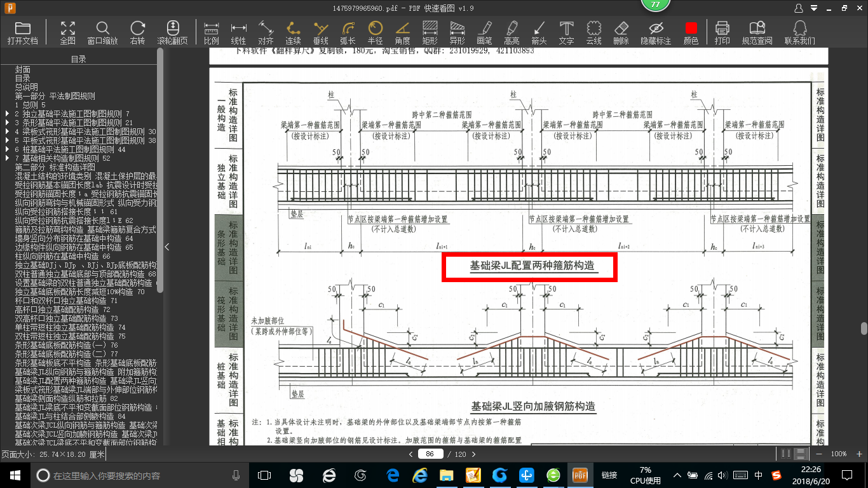
Task: Expand '6 桩基础平法施工图制图规则' tree node
Action: pyautogui.click(x=7, y=149)
